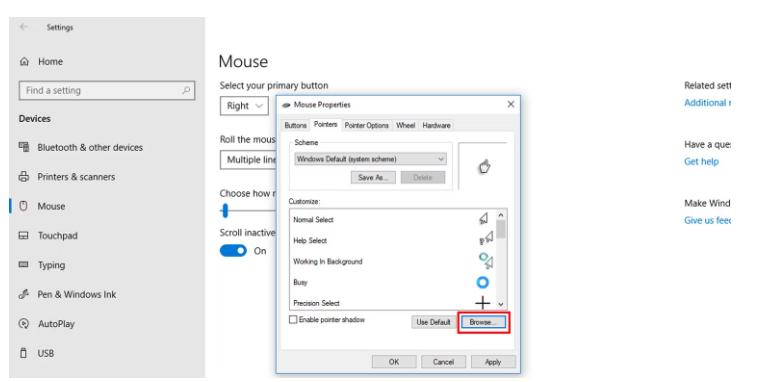Click the mouse icon in the Mouse Properties title bar
The height and width of the screenshot is (382, 773).
click(286, 105)
